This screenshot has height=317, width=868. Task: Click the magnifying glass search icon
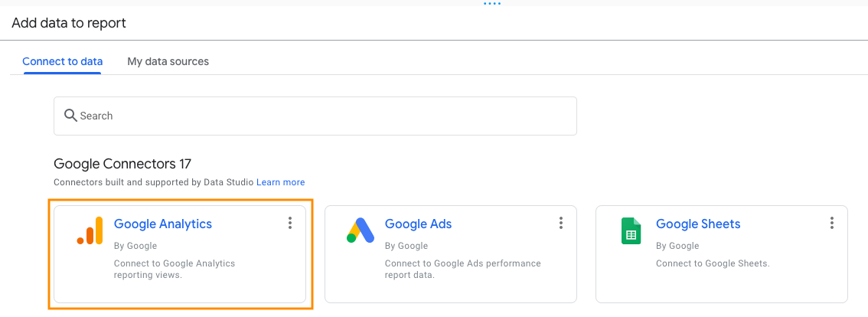click(70, 116)
